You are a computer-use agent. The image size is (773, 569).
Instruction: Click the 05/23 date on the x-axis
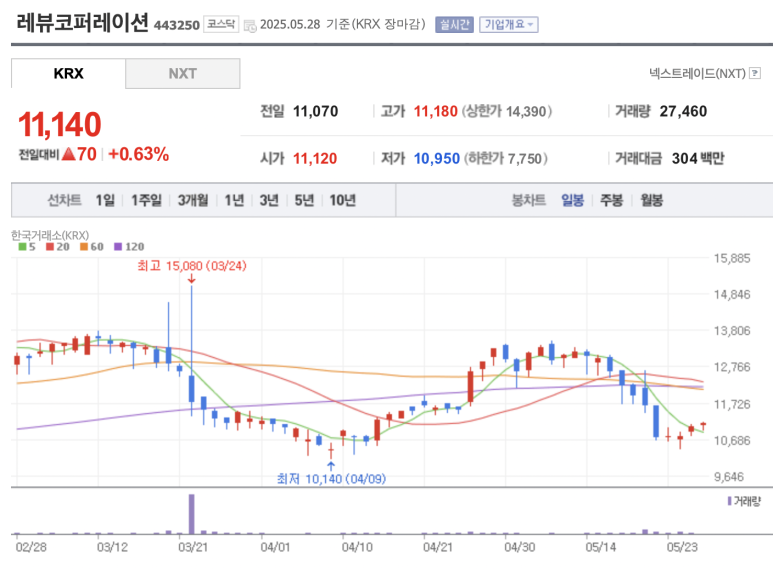pos(682,547)
